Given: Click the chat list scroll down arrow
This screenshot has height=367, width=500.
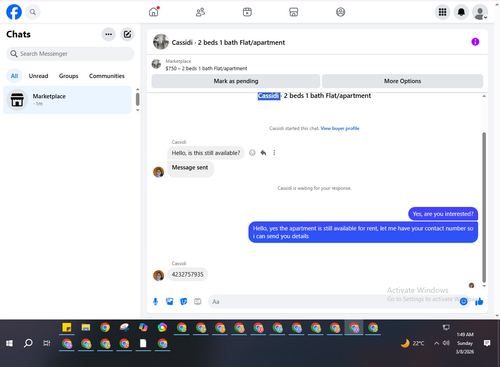Looking at the screenshot, I should tap(137, 110).
